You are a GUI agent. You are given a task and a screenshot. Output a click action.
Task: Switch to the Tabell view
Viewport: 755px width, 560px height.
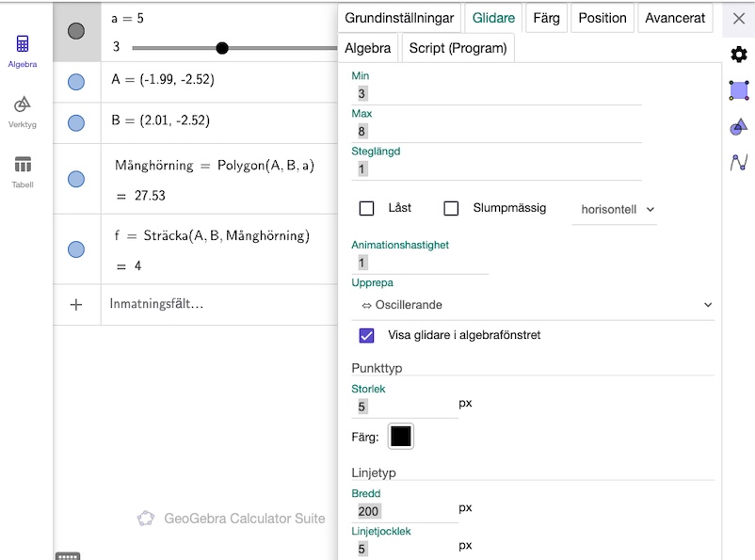click(24, 170)
